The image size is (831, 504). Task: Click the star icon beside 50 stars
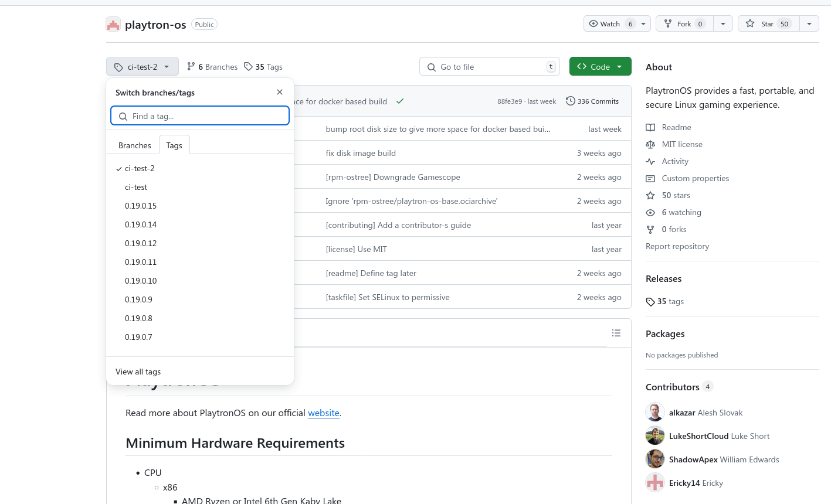coord(650,195)
